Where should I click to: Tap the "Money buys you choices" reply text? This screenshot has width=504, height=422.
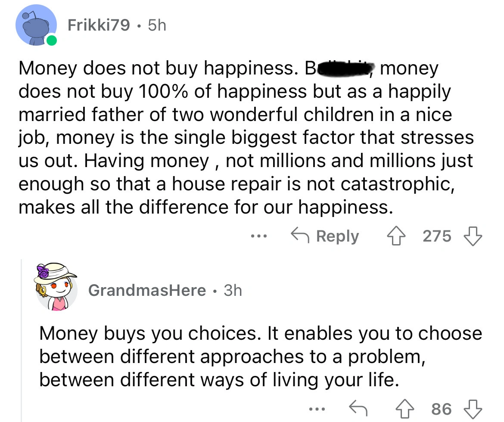258,357
